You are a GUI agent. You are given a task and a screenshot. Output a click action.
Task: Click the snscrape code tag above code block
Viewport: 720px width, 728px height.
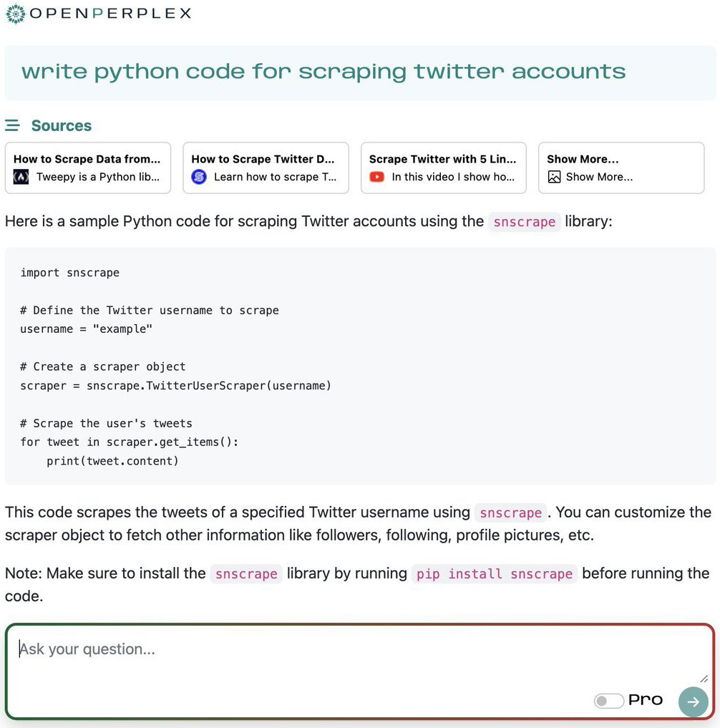coord(525,222)
